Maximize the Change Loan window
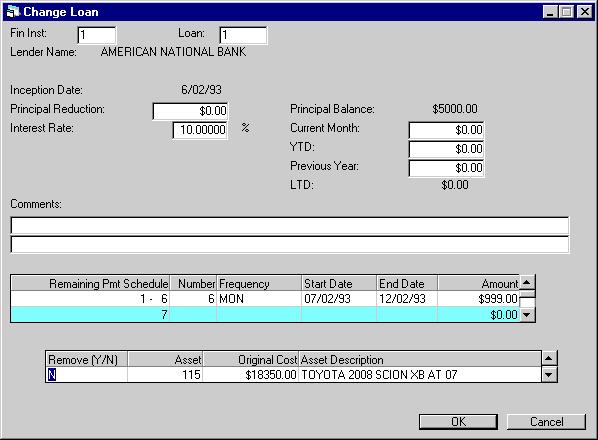 point(567,12)
